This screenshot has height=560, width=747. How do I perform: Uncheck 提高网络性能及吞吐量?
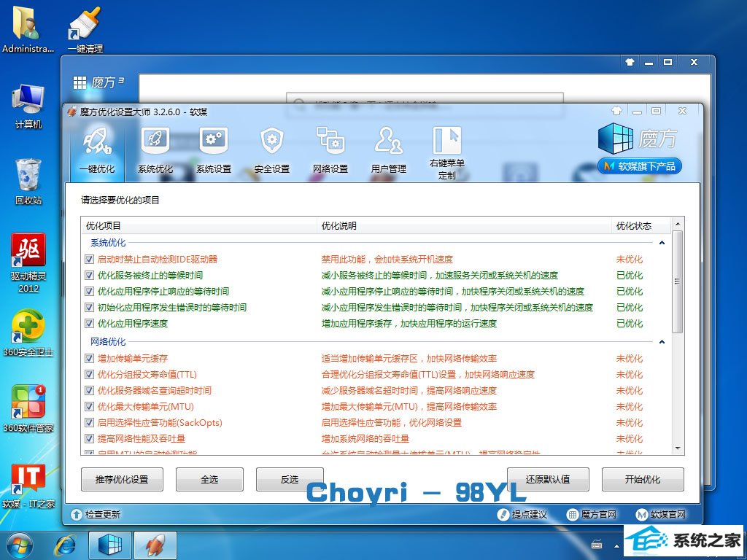click(89, 438)
